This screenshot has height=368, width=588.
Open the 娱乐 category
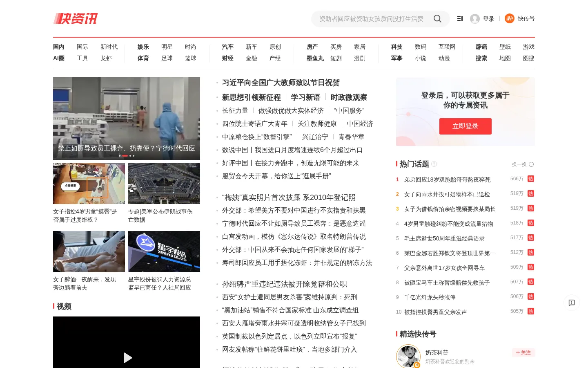(143, 47)
